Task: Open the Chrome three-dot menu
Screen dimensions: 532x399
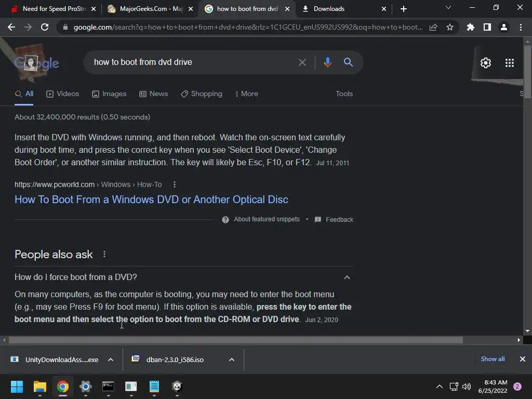Action: click(521, 27)
